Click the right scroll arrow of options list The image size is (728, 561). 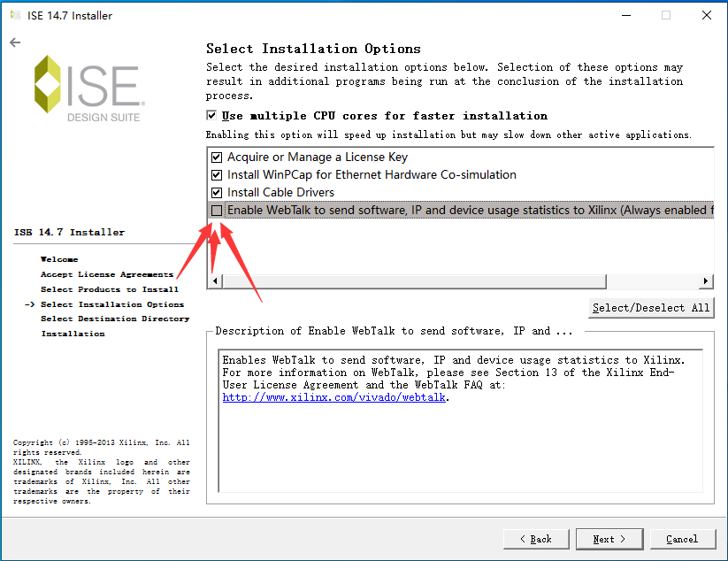tap(705, 280)
